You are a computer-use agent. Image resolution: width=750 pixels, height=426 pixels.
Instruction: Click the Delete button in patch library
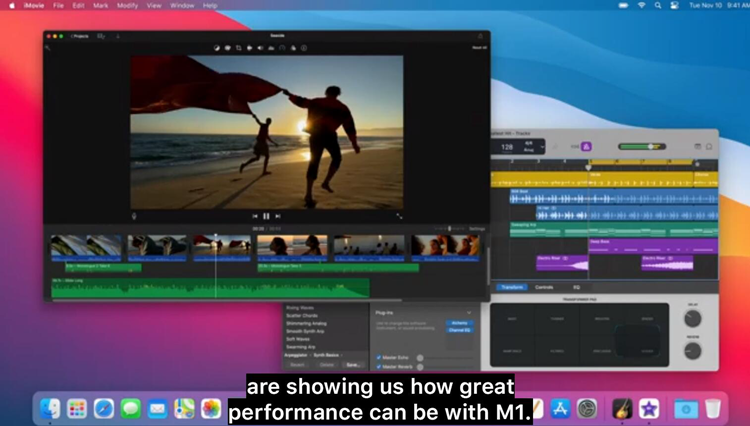tap(327, 365)
